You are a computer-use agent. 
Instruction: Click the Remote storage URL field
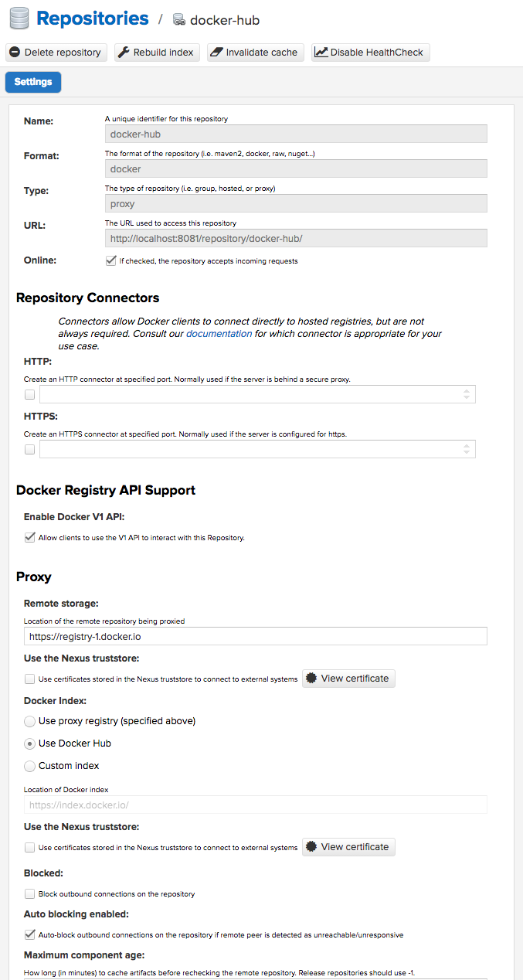[x=256, y=635]
